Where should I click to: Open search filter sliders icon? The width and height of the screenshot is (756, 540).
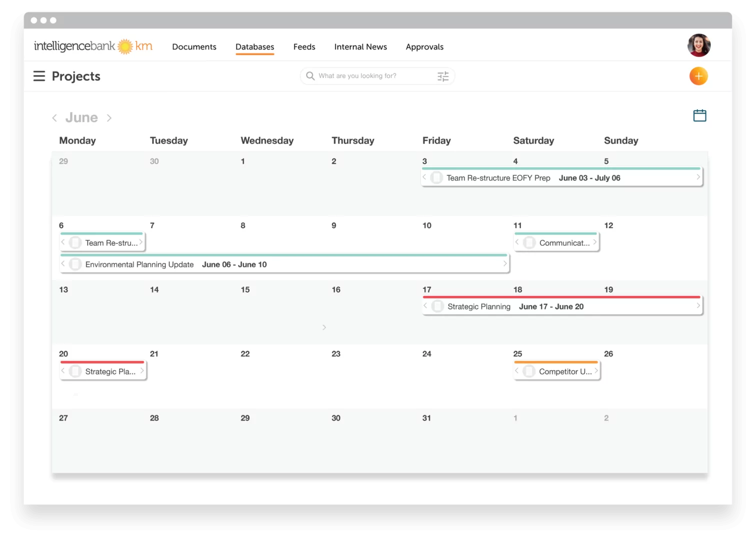443,76
